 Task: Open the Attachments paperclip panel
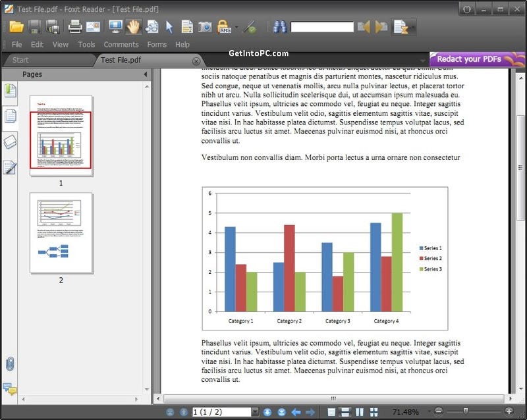click(10, 364)
